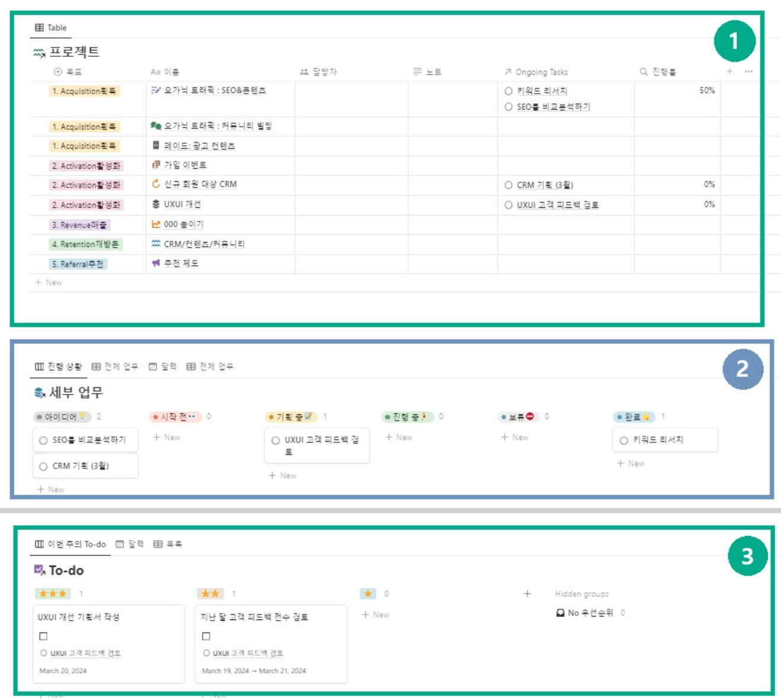Open the three-dot options in 프로젝트 table header
The width and height of the screenshot is (781, 700).
[749, 72]
